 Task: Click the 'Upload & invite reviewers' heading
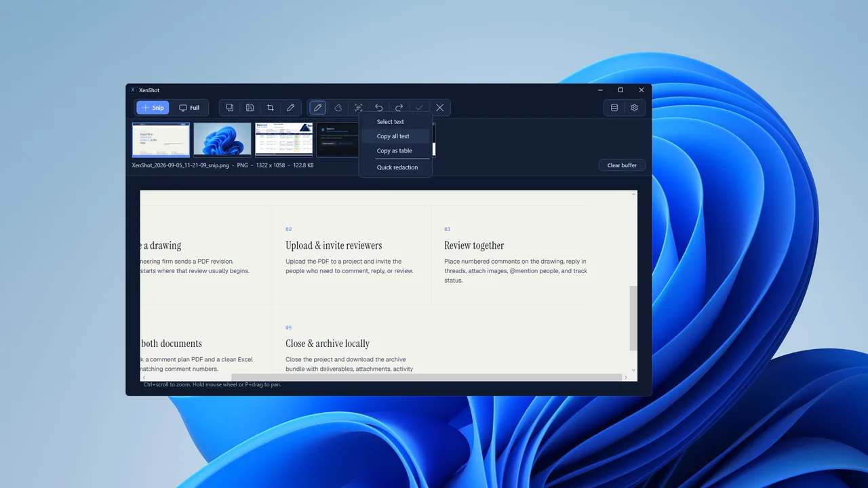click(334, 245)
